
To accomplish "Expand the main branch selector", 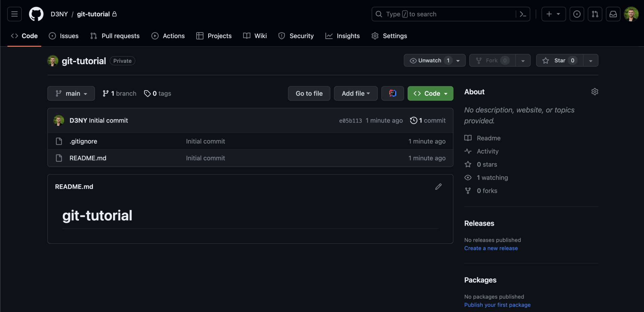I will (x=71, y=93).
